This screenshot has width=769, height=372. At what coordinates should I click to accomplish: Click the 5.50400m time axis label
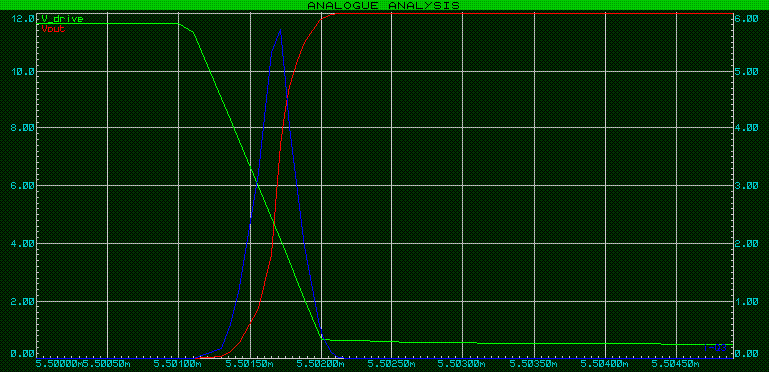click(x=605, y=365)
